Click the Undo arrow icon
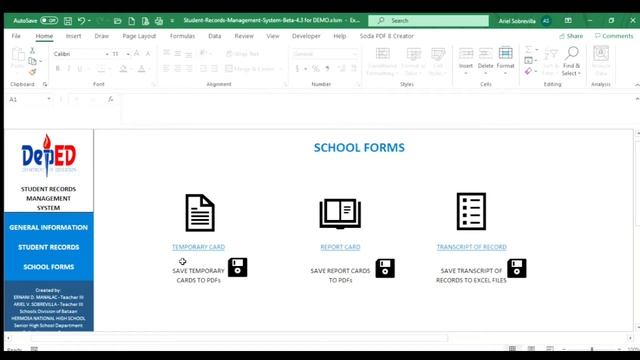The height and width of the screenshot is (360, 640). (x=81, y=20)
